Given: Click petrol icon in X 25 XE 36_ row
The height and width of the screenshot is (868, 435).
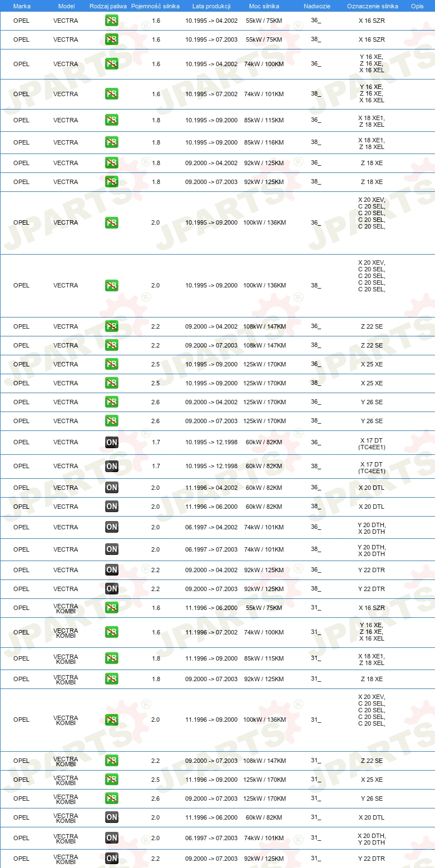Looking at the screenshot, I should tap(111, 364).
